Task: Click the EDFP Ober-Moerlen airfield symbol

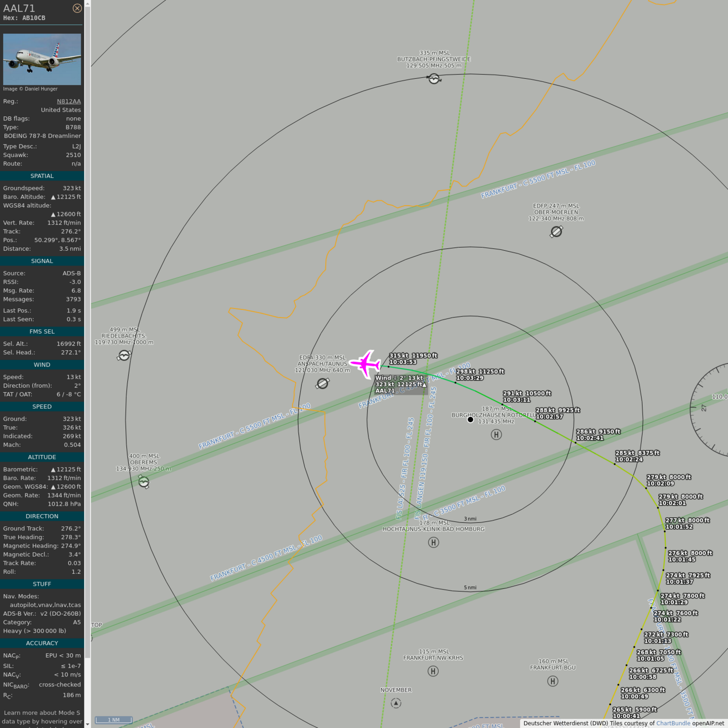Action: pos(556,232)
